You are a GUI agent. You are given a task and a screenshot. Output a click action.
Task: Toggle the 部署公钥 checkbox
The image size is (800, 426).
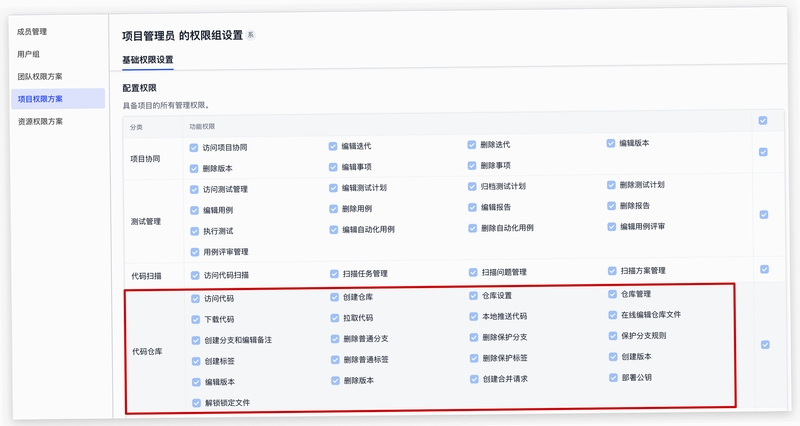(613, 378)
